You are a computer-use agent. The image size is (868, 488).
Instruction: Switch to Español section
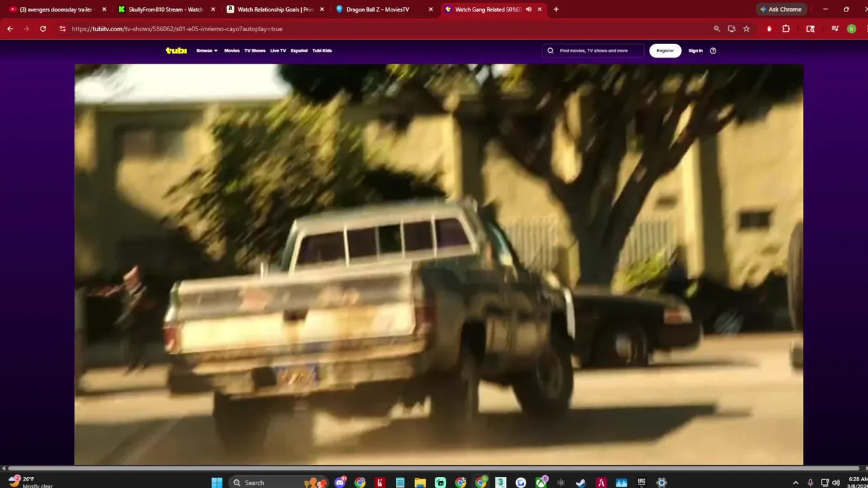pyautogui.click(x=299, y=51)
